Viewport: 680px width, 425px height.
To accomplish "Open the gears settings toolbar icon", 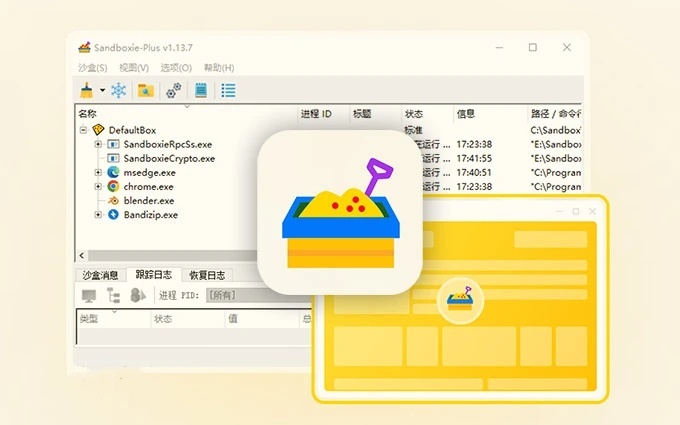I will pyautogui.click(x=173, y=91).
